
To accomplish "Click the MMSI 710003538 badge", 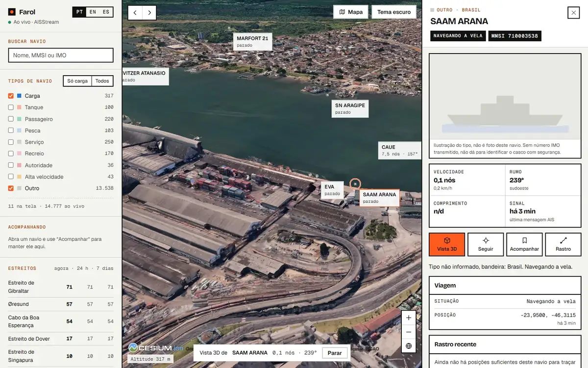I will (514, 36).
